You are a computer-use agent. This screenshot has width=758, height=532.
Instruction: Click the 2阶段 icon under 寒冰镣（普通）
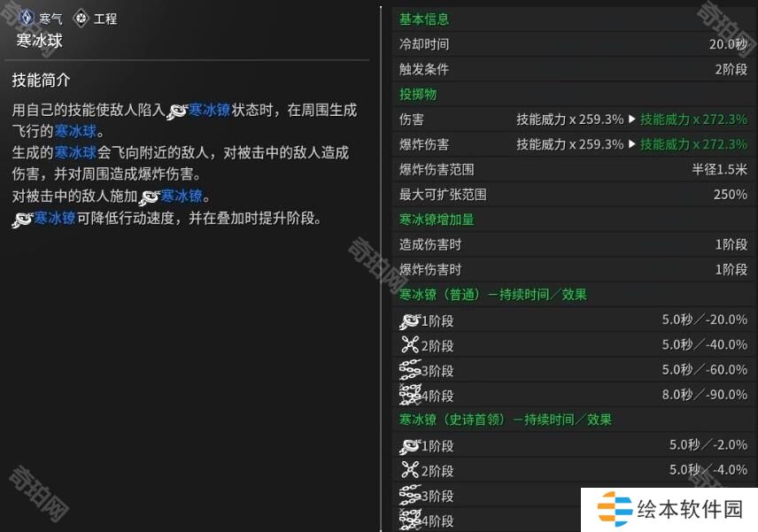pos(409,345)
